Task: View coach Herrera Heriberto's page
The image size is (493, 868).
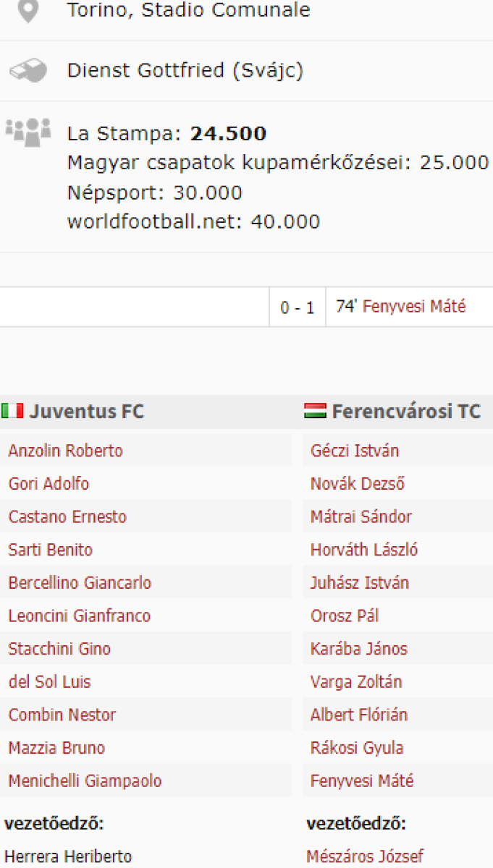Action: [68, 856]
